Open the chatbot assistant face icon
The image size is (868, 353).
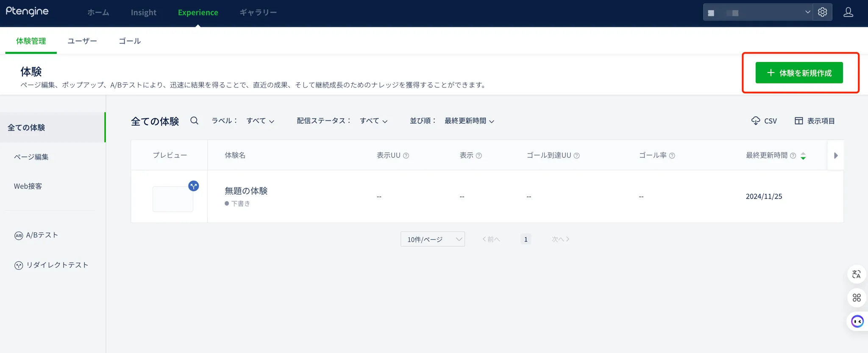(857, 322)
